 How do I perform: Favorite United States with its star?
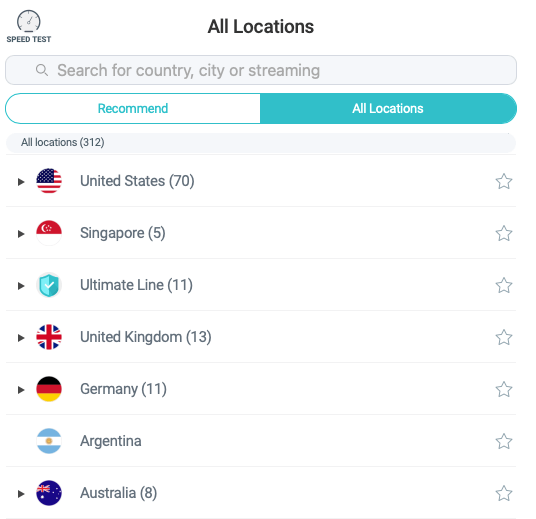pyautogui.click(x=504, y=181)
